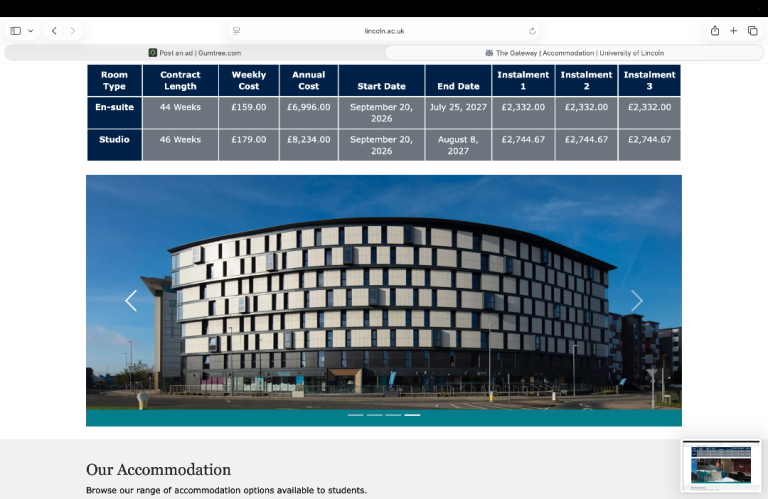Viewport: 768px width, 499px height.
Task: Toggle the Safari sidebar icon
Action: click(16, 31)
